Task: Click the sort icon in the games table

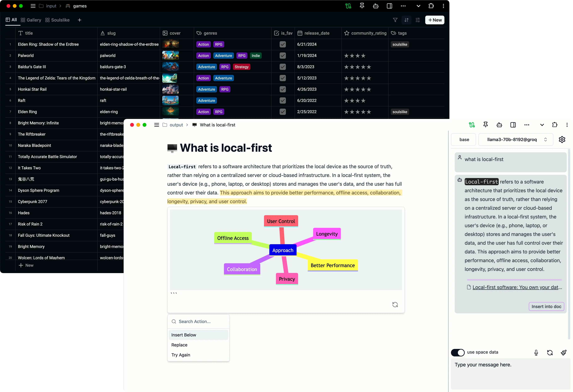Action: [406, 20]
